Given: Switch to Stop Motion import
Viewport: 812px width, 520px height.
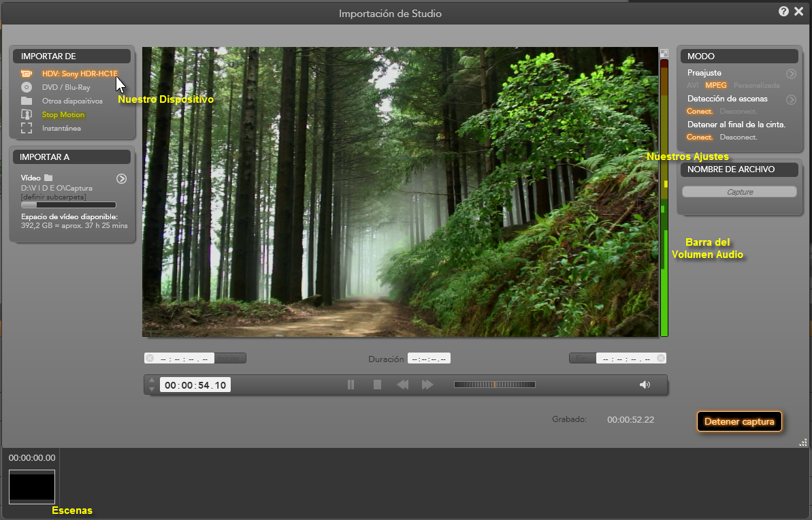Looking at the screenshot, I should coord(63,114).
